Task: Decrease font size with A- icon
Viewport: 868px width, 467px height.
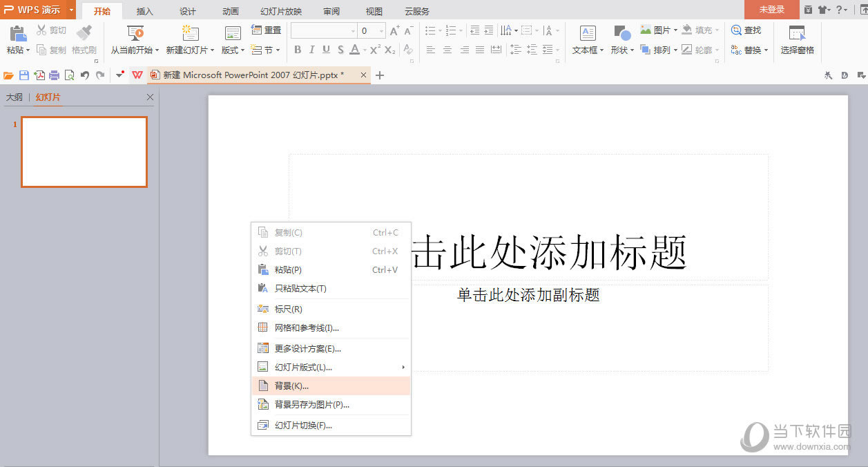Action: pos(409,30)
